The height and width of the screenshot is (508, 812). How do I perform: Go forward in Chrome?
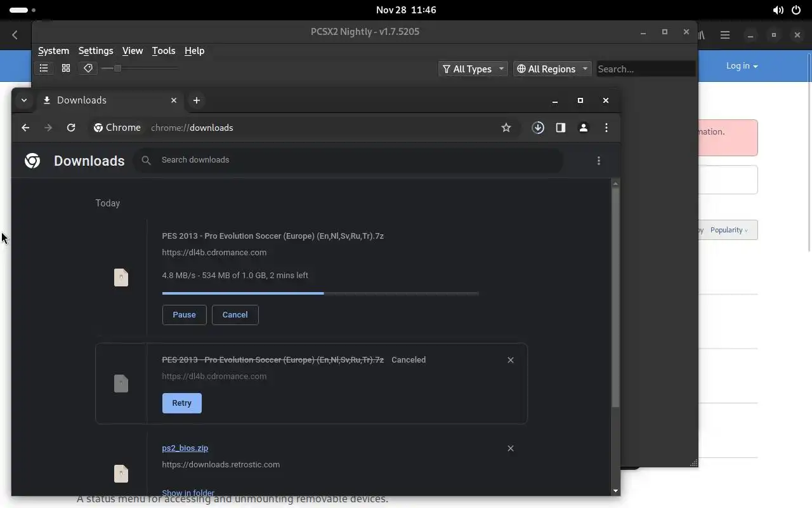pos(48,128)
